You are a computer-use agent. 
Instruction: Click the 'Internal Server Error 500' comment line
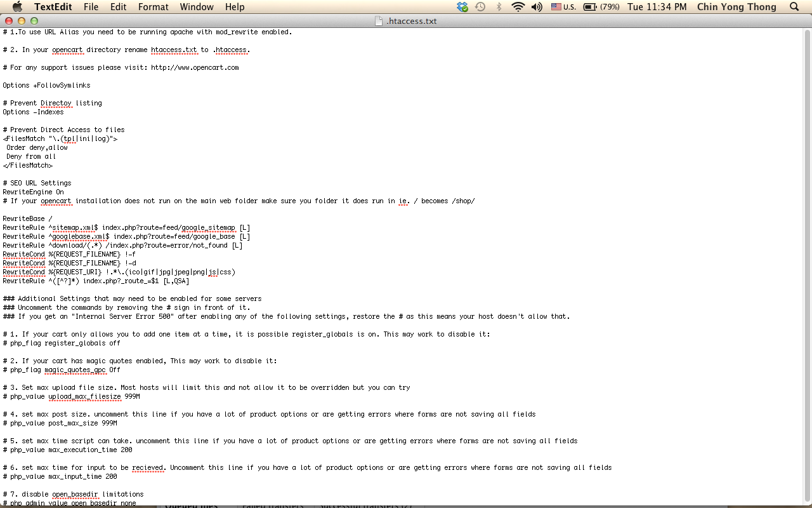[286, 316]
